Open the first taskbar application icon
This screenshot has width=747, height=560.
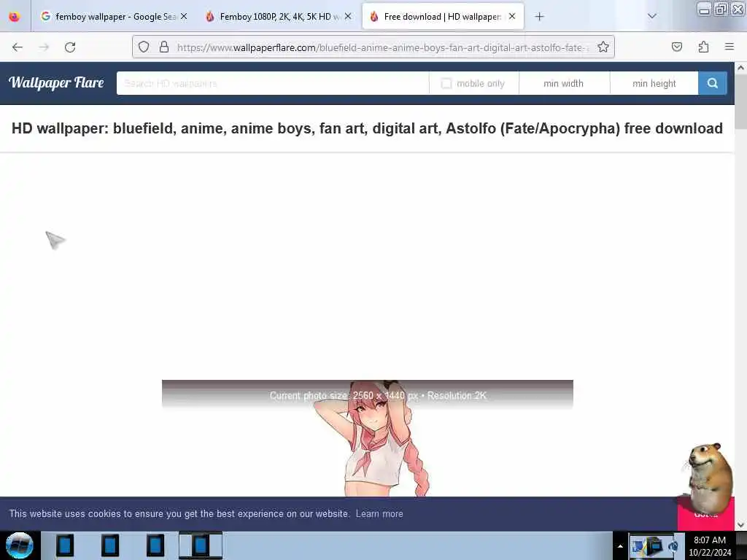(x=65, y=545)
